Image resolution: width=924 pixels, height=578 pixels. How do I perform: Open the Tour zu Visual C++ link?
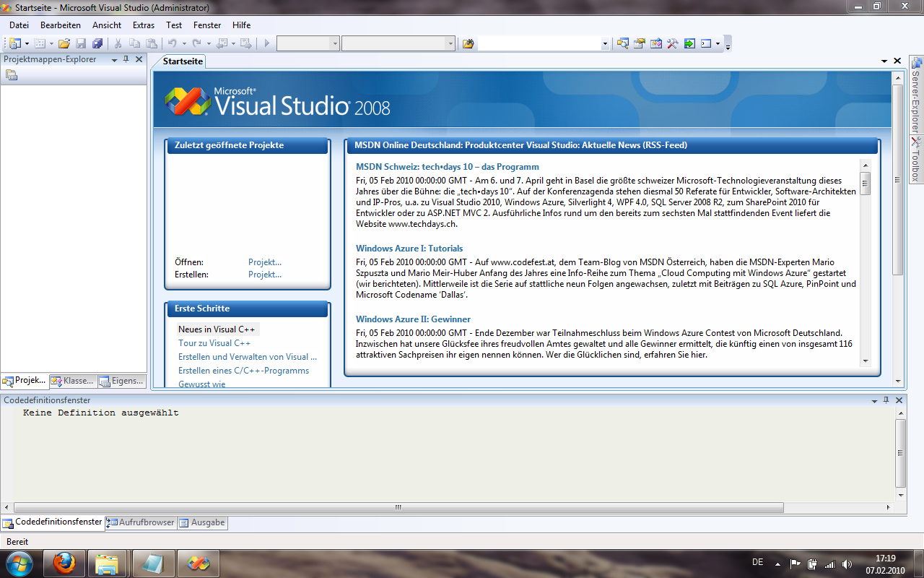point(214,343)
